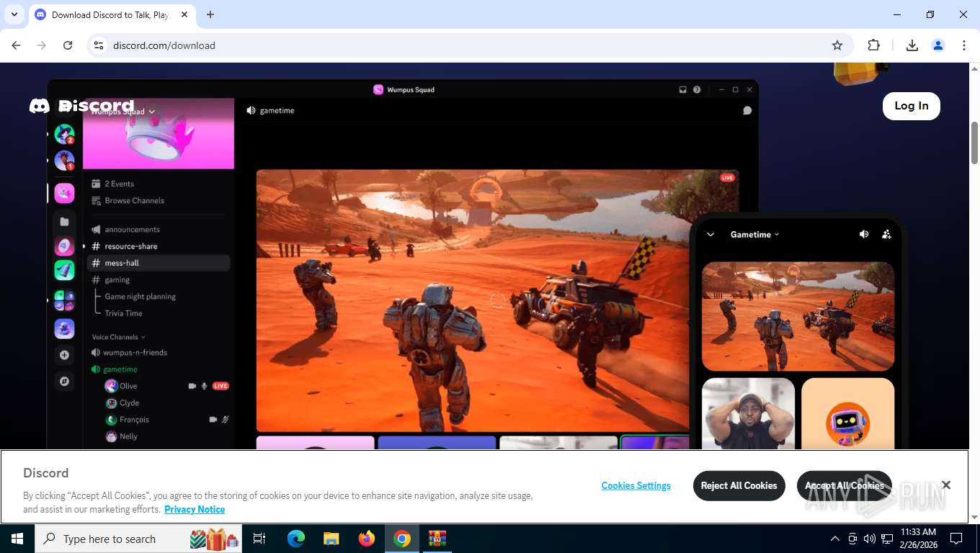
Task: Show hidden system tray icons
Action: point(835,539)
